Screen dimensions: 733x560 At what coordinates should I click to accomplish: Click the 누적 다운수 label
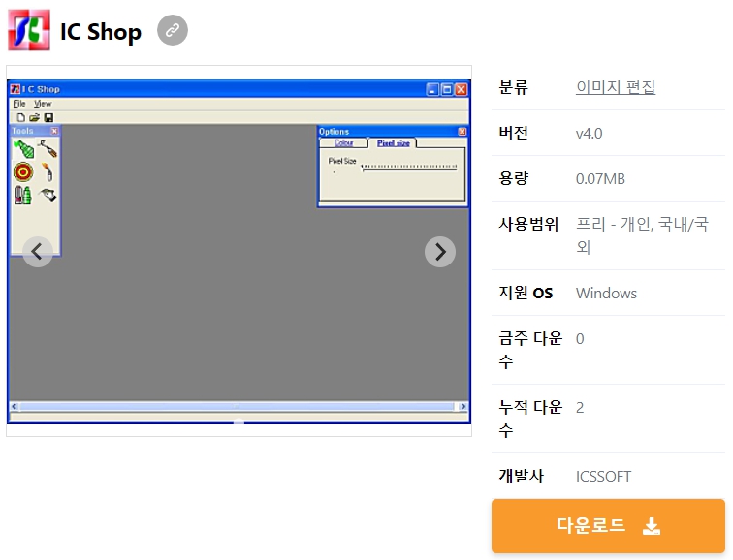point(530,419)
